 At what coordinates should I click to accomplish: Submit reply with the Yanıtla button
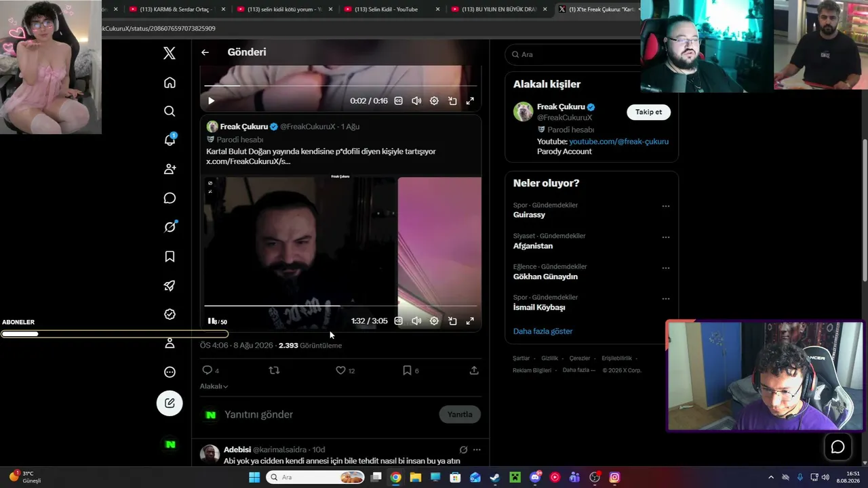point(460,414)
